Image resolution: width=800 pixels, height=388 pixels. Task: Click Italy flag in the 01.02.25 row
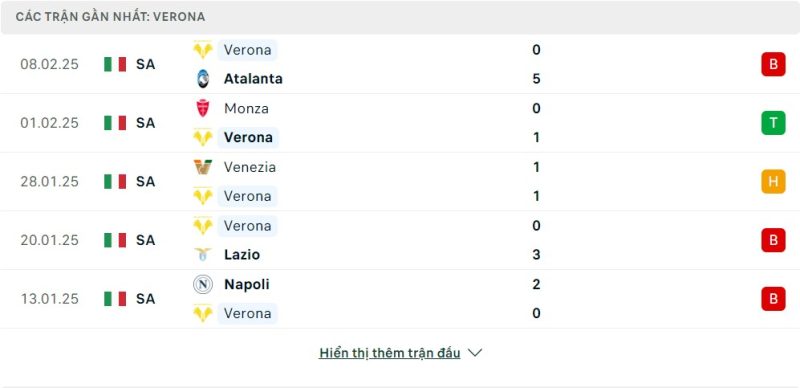115,123
